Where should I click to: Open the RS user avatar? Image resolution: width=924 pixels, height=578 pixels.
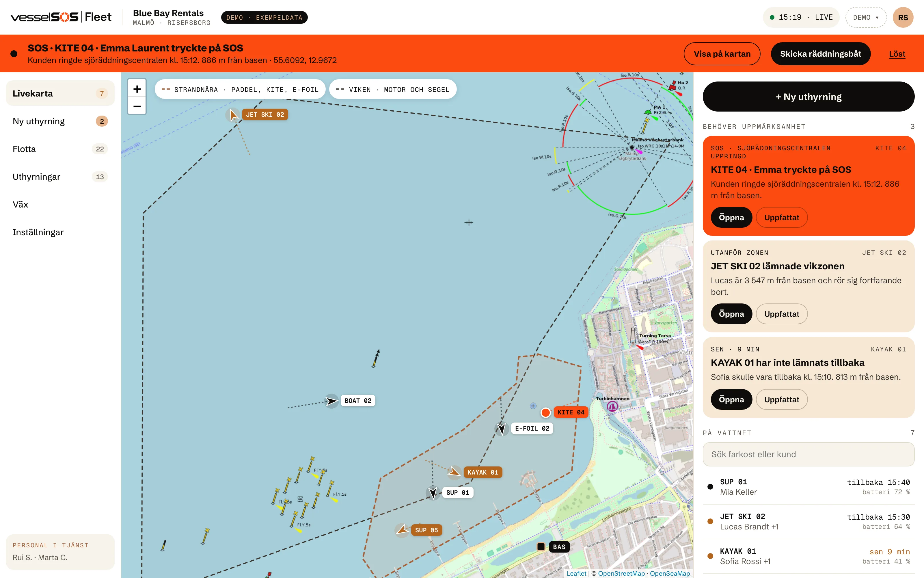pos(903,18)
